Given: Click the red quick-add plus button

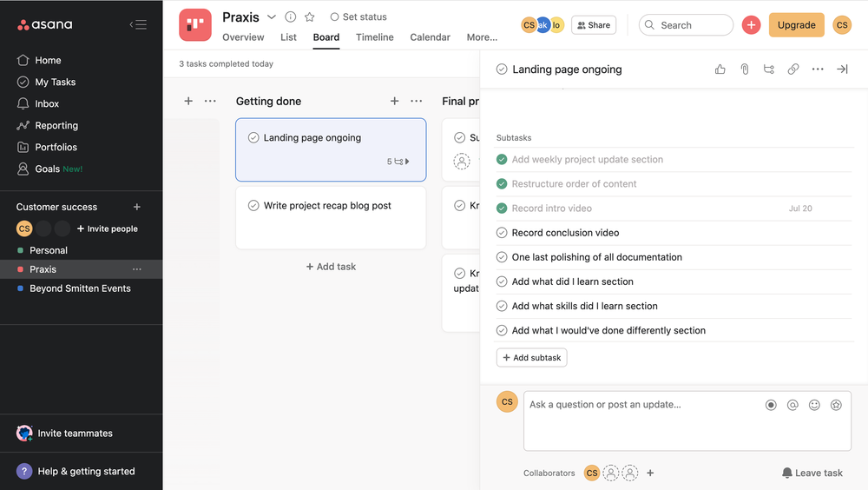Looking at the screenshot, I should click(x=751, y=25).
